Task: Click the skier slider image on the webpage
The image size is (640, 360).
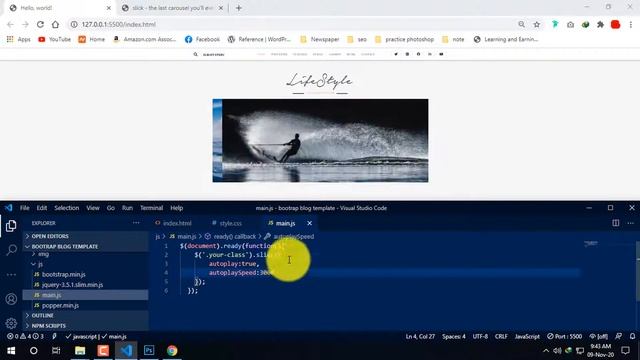Action: click(x=320, y=140)
